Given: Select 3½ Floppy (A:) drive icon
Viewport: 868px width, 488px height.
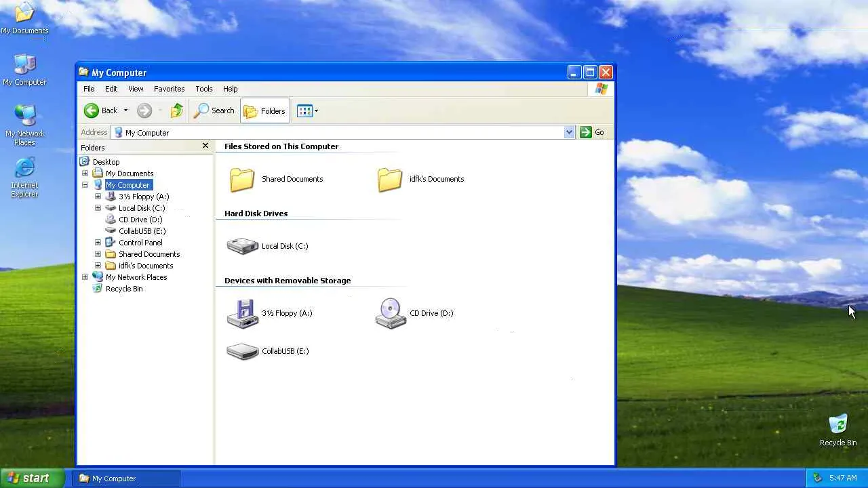Looking at the screenshot, I should pos(242,313).
